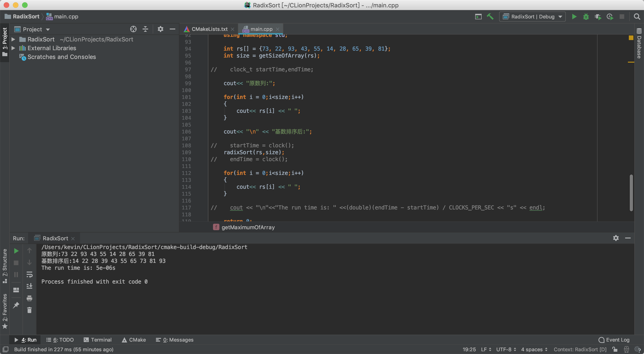The height and width of the screenshot is (354, 644).
Task: Expand the RadixSort project folder
Action: [x=14, y=39]
